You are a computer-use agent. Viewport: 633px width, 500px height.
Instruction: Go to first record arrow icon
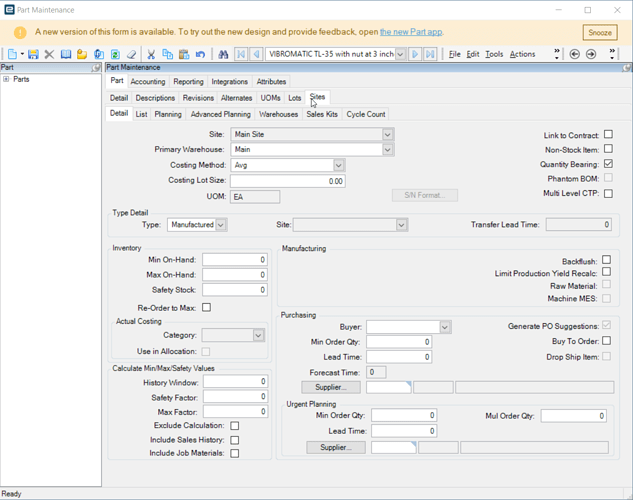point(241,54)
